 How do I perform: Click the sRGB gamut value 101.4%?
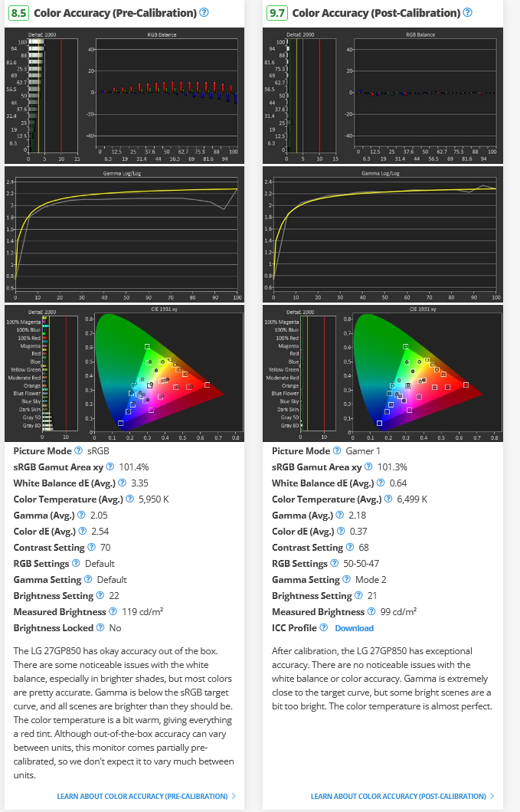tap(133, 467)
